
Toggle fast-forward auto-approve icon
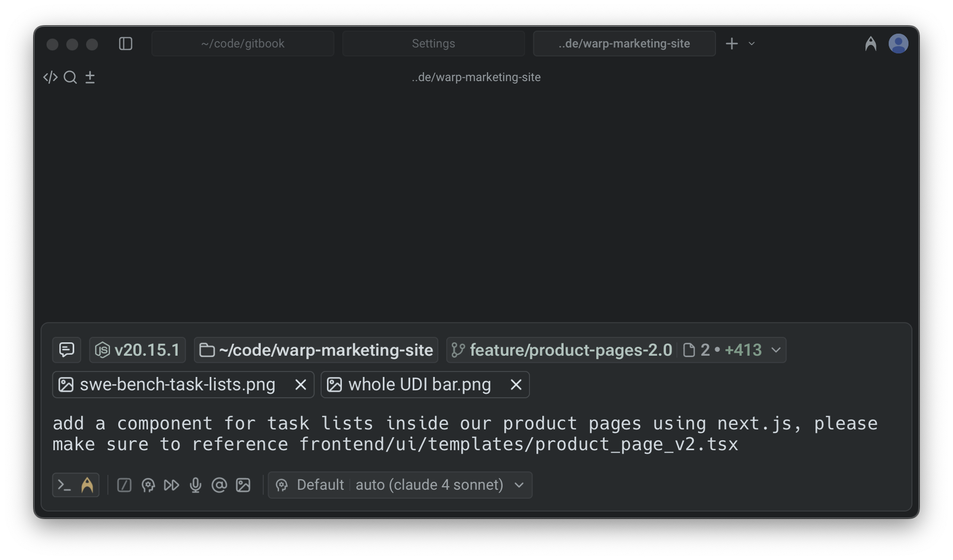[x=172, y=485]
